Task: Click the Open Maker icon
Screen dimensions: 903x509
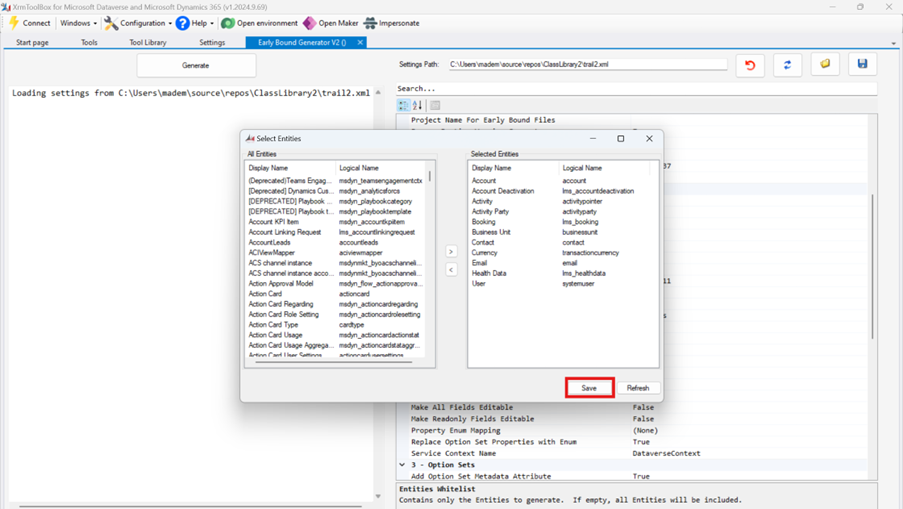Action: pos(310,23)
